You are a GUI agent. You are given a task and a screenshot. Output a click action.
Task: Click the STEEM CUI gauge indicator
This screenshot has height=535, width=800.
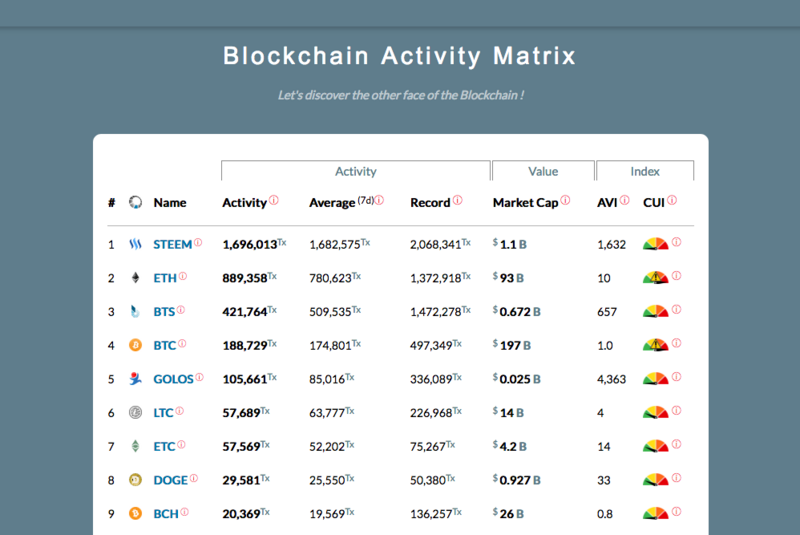click(x=655, y=244)
